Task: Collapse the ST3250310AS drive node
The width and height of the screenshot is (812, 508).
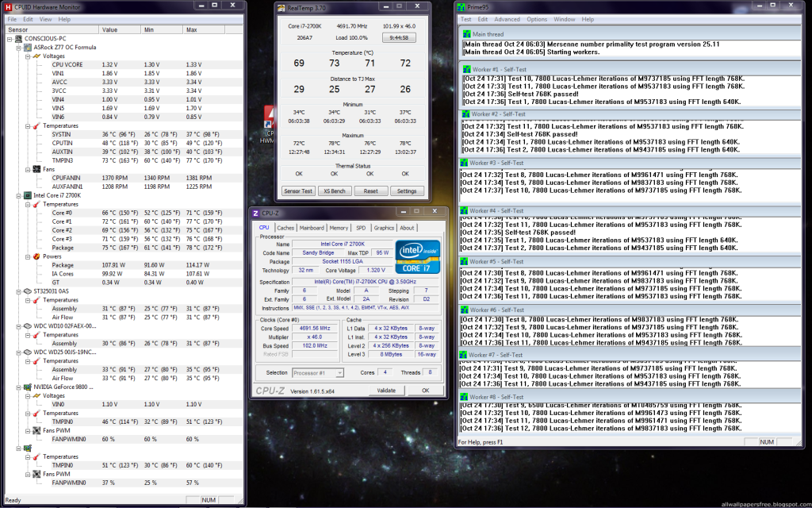Action: (x=18, y=291)
